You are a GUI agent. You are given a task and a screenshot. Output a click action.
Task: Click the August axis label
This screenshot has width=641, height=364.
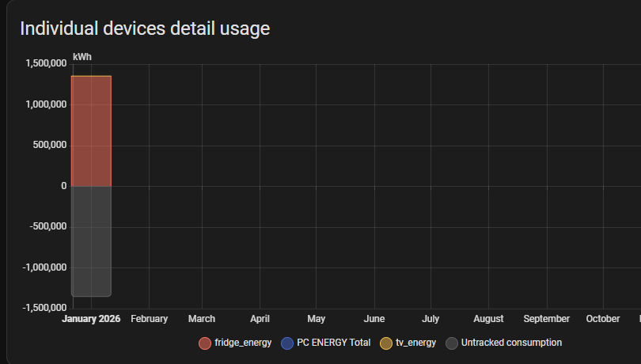pyautogui.click(x=488, y=319)
